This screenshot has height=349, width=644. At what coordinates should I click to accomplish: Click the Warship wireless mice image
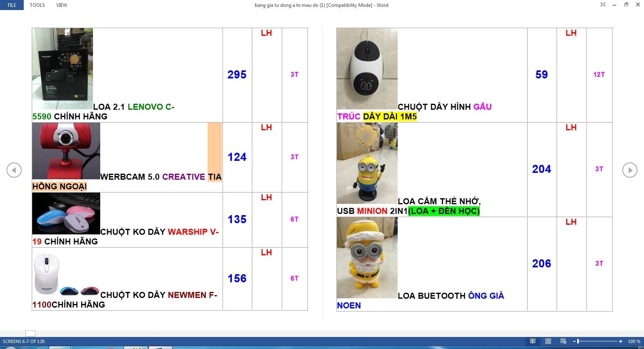(x=66, y=214)
